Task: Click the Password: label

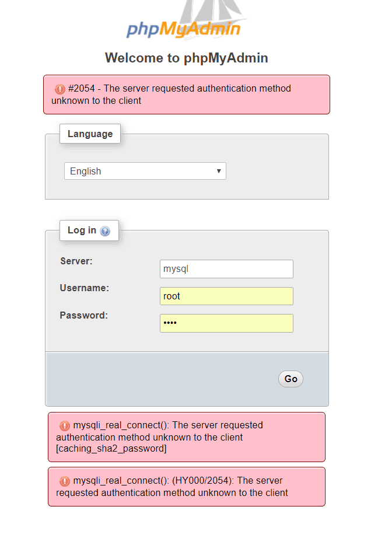Action: coord(83,315)
